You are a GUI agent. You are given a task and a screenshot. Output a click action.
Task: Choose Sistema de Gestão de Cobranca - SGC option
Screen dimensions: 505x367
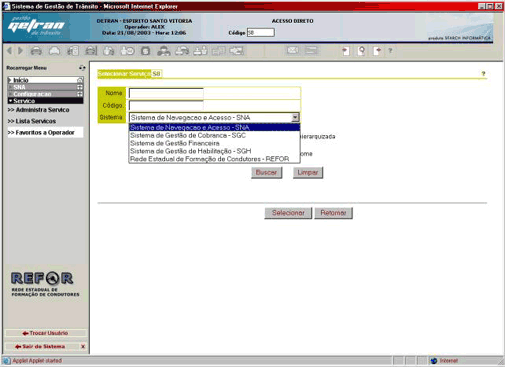point(214,135)
